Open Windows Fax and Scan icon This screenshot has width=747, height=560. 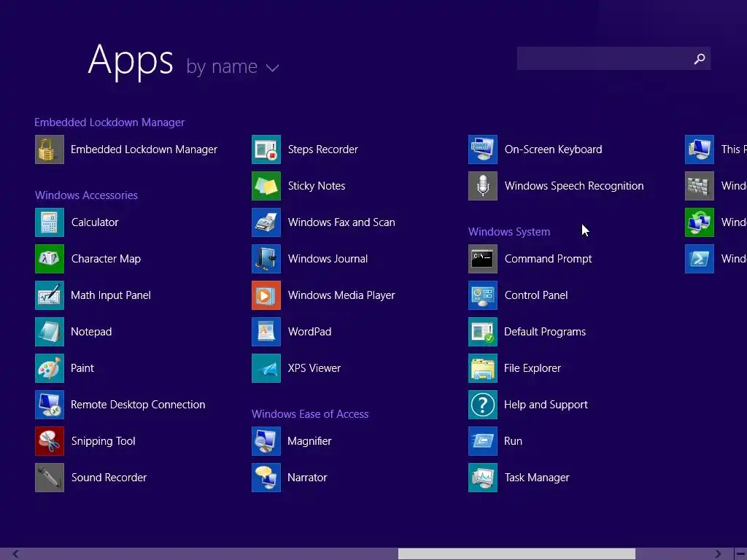266,222
